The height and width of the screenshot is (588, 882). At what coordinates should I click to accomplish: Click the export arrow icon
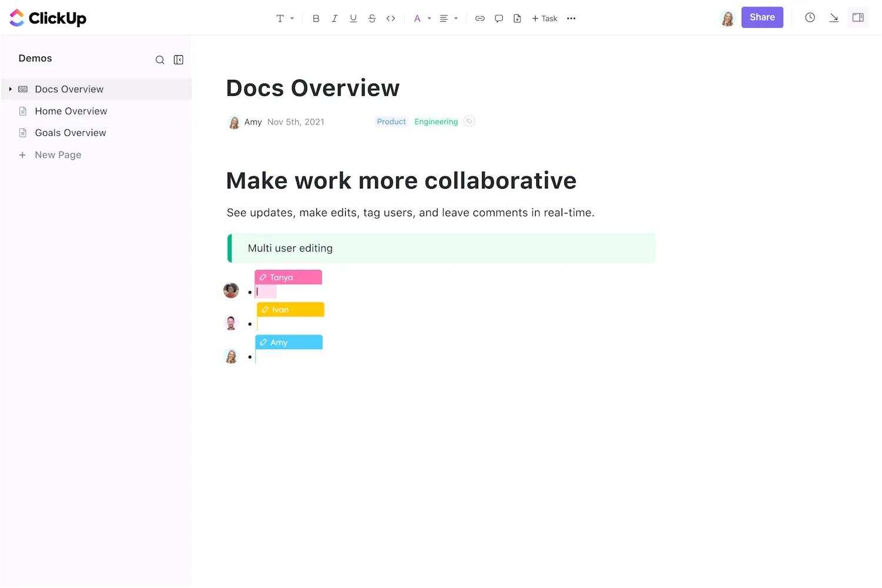[834, 18]
